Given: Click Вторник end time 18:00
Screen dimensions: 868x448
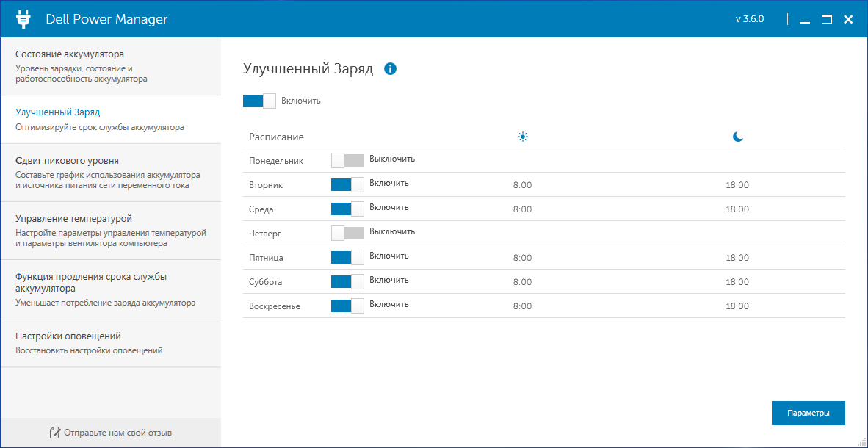Looking at the screenshot, I should (x=737, y=185).
